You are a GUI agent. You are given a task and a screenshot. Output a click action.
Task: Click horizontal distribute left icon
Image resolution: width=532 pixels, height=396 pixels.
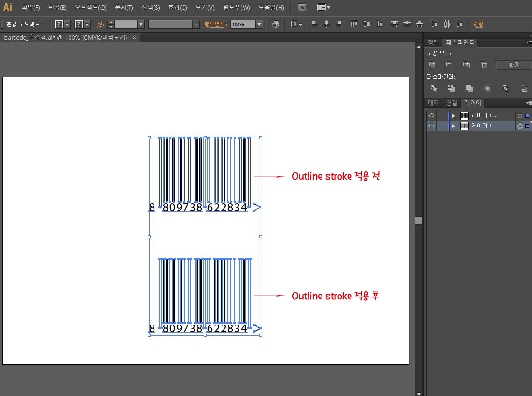click(x=434, y=24)
